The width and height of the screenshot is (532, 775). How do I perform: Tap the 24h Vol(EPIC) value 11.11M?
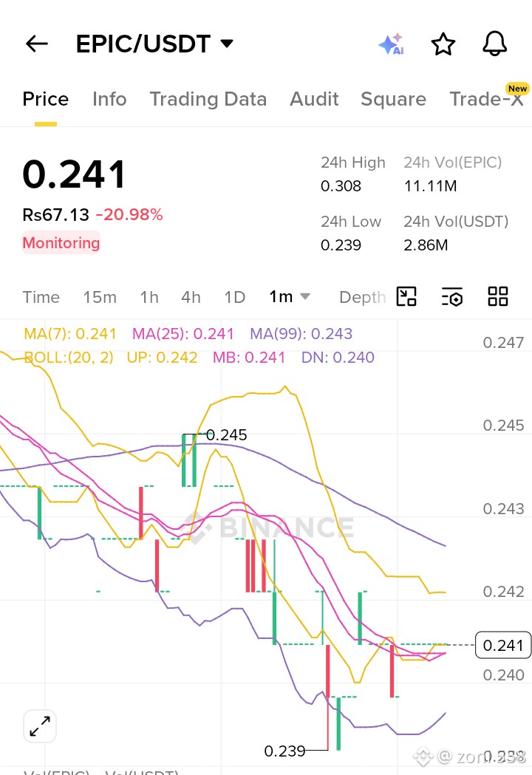[x=430, y=186]
